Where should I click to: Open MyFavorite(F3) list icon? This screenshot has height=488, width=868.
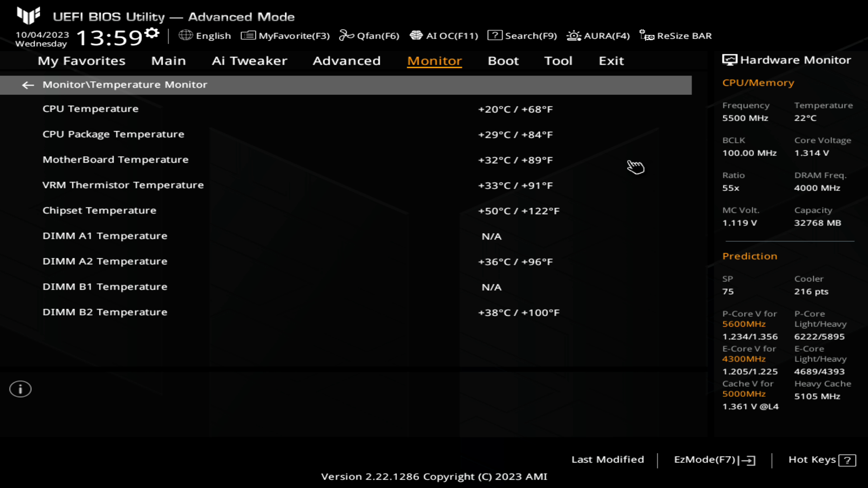point(248,35)
